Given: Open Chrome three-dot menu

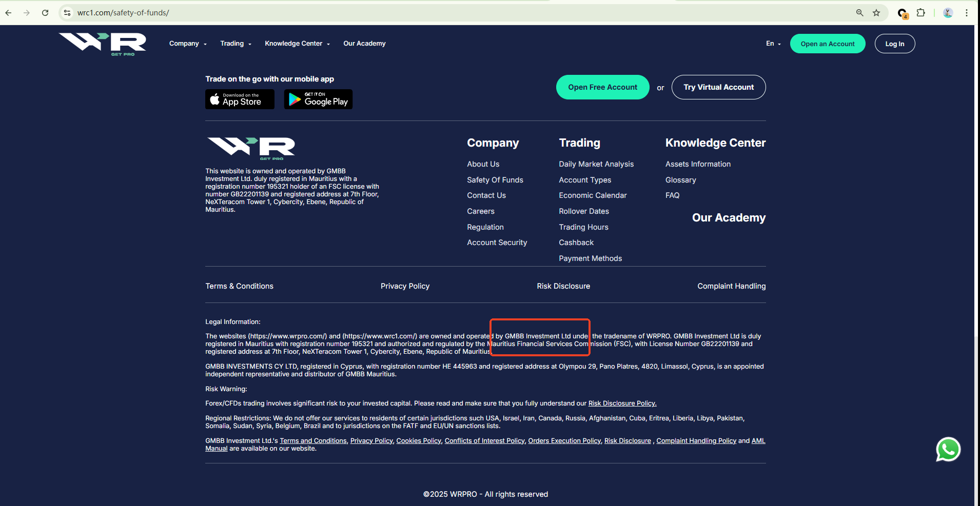Looking at the screenshot, I should point(967,13).
